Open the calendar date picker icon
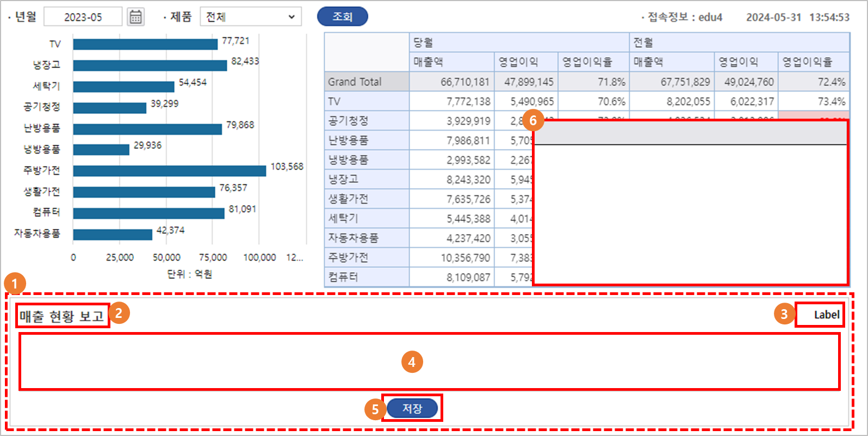 [x=136, y=17]
